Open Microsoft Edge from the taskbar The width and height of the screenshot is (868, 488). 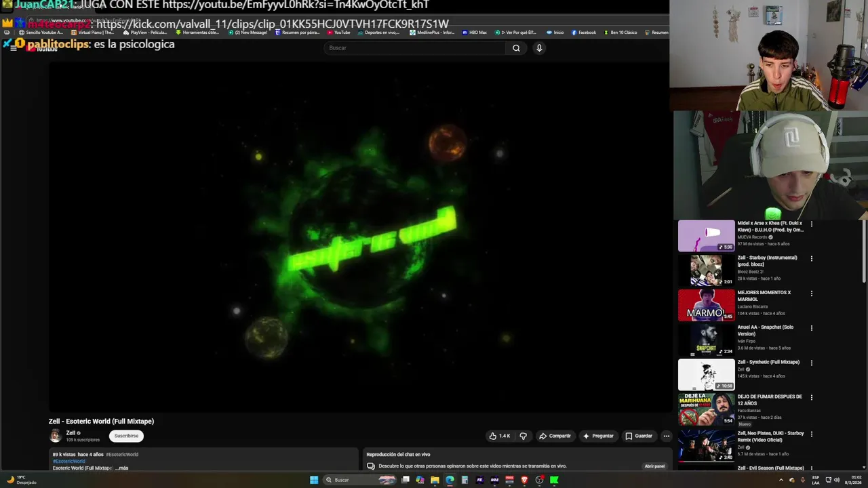pos(450,480)
